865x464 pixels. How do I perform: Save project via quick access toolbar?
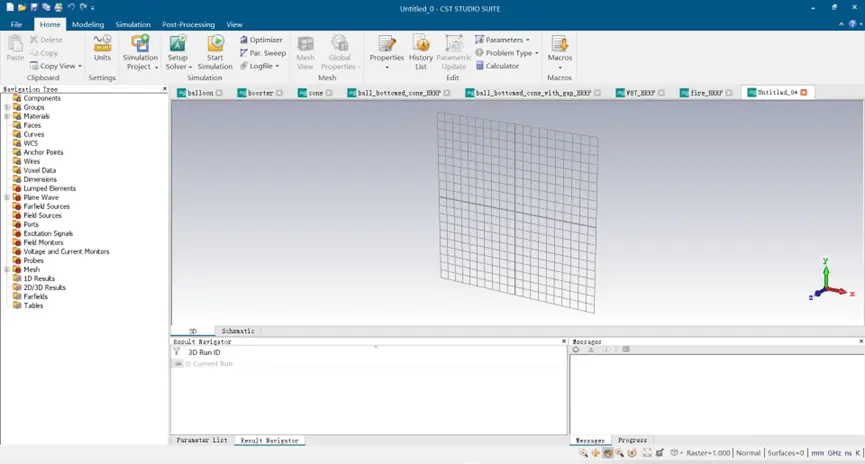pyautogui.click(x=34, y=7)
